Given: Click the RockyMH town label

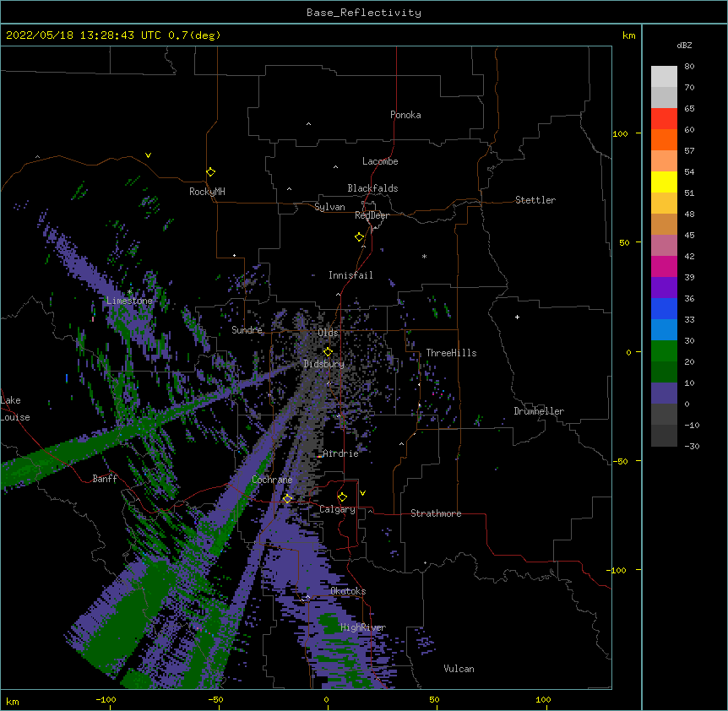Looking at the screenshot, I should [207, 191].
